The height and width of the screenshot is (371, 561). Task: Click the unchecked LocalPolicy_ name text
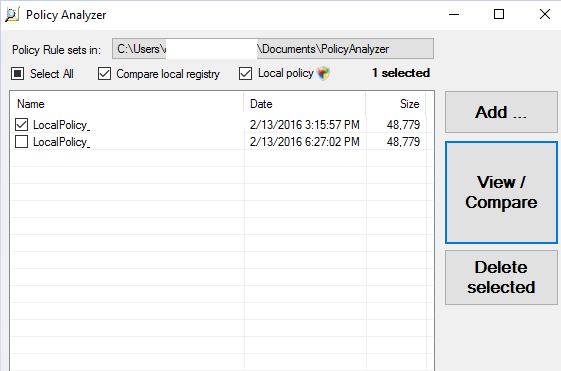point(62,142)
